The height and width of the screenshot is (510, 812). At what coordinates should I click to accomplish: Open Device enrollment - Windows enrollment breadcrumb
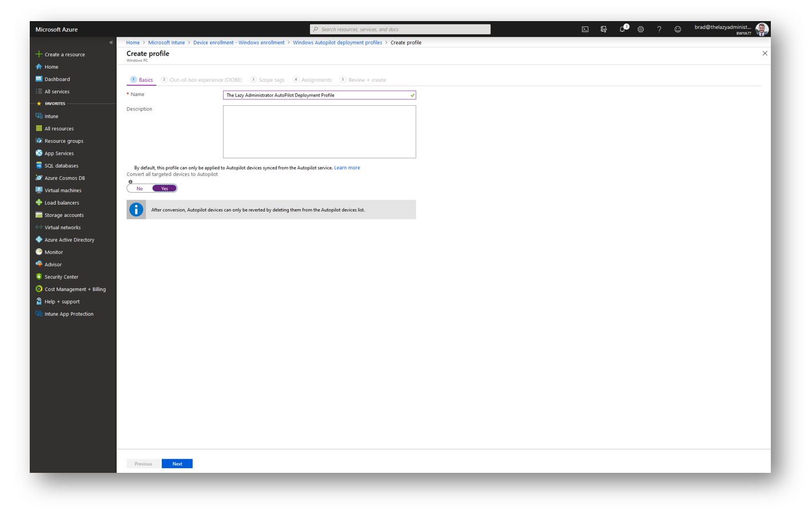(x=239, y=42)
